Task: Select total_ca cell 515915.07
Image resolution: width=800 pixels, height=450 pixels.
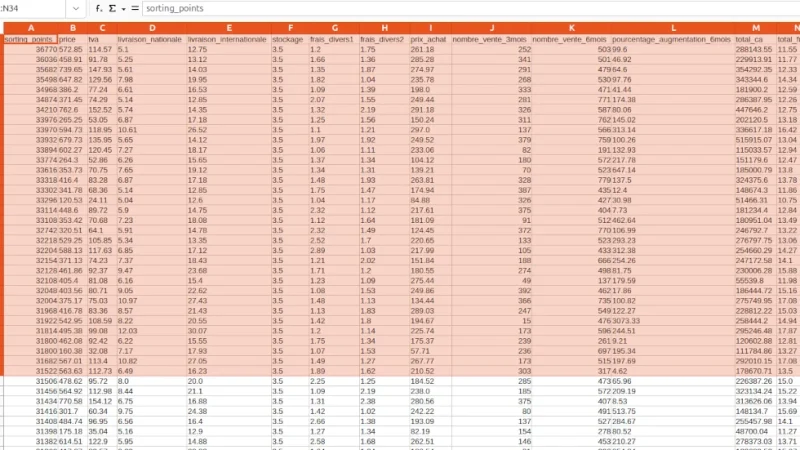Action: click(756, 140)
